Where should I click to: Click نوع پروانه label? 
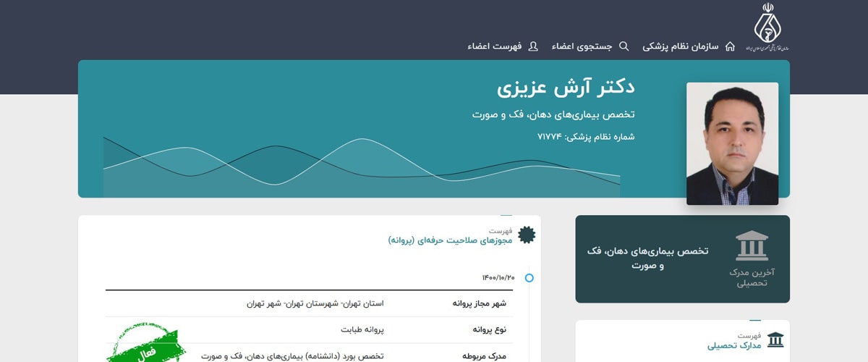(x=490, y=329)
